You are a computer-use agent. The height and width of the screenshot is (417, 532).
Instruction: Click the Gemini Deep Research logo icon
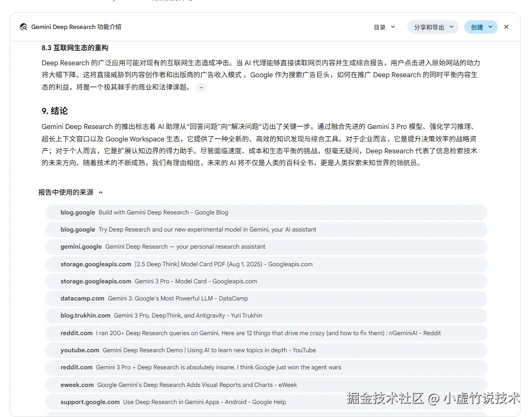[x=23, y=26]
